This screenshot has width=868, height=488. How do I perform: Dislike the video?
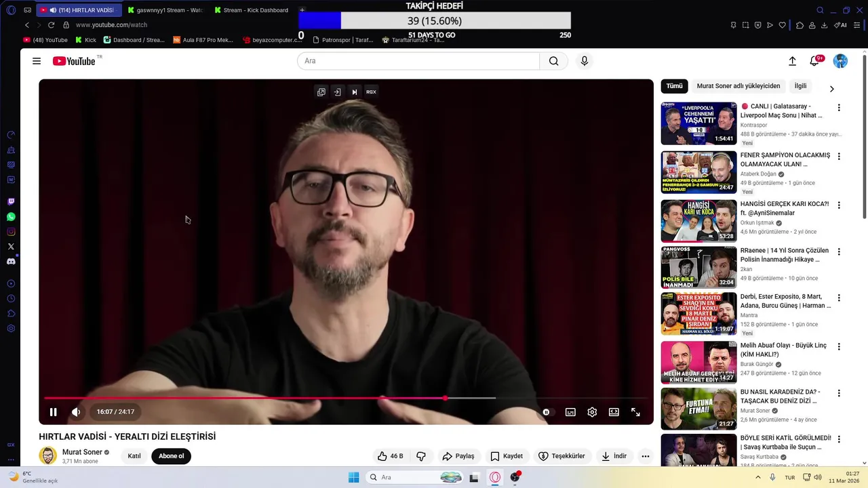[420, 456]
